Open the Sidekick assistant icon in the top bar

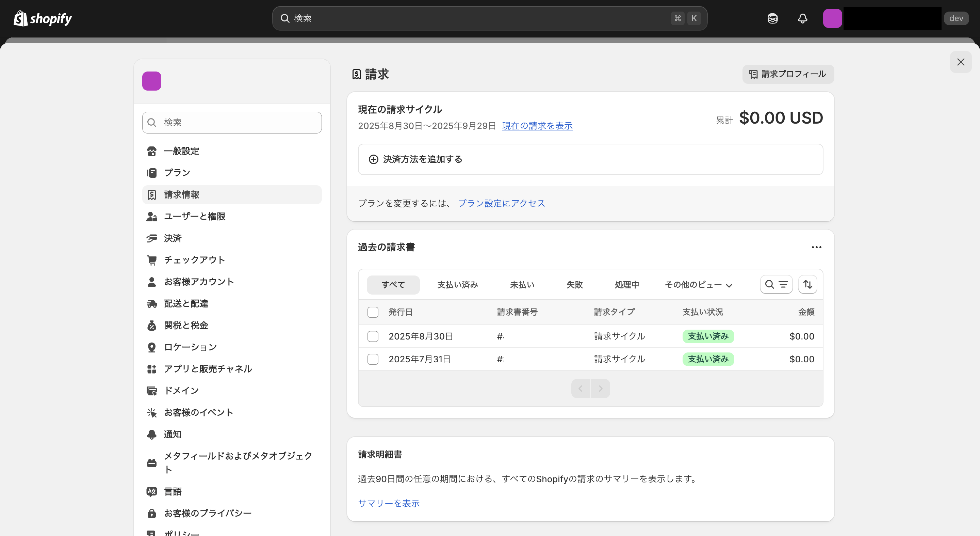tap(772, 18)
